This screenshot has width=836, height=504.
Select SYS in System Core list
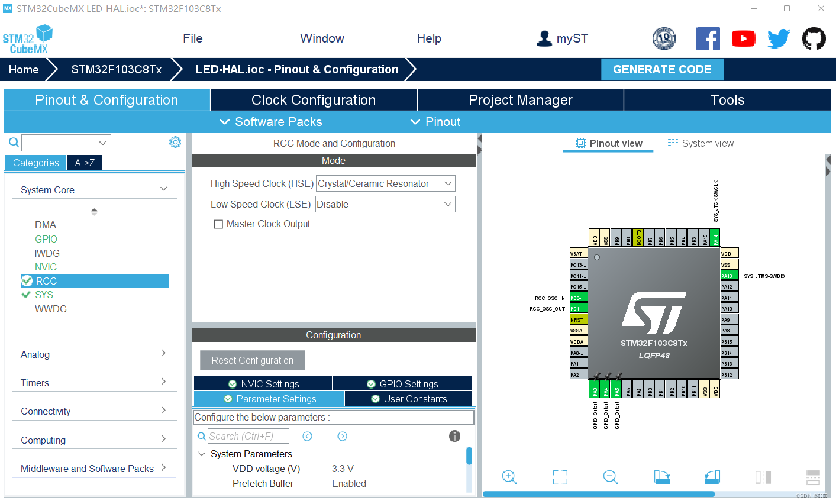click(44, 295)
